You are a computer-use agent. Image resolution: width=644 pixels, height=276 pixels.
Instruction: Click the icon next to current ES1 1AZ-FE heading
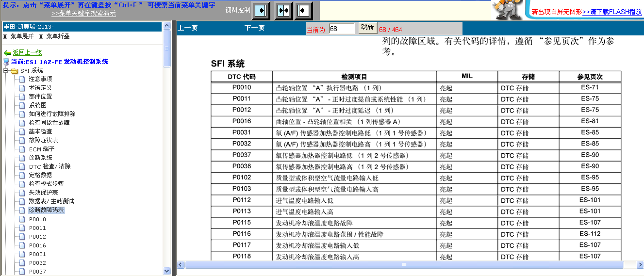(x=6, y=62)
